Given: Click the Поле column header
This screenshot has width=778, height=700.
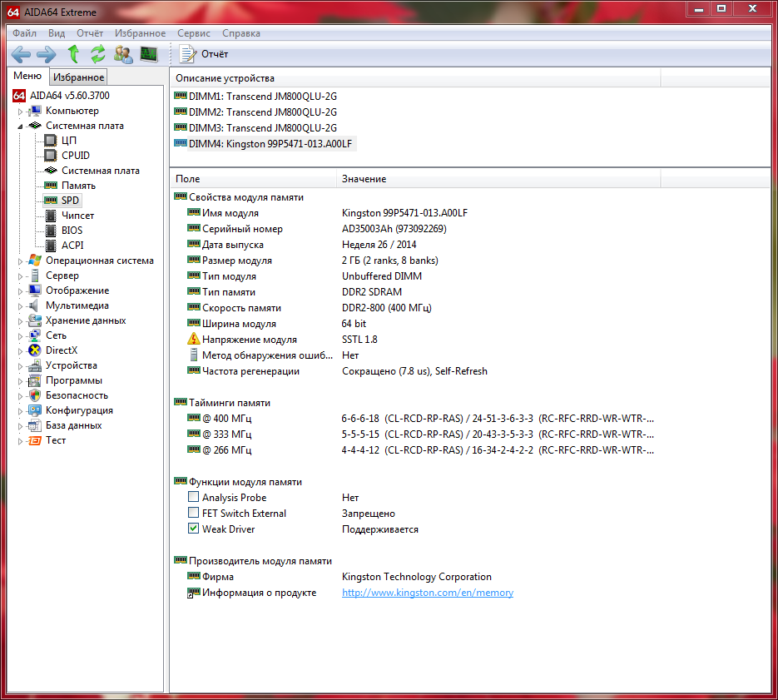Looking at the screenshot, I should 254,179.
